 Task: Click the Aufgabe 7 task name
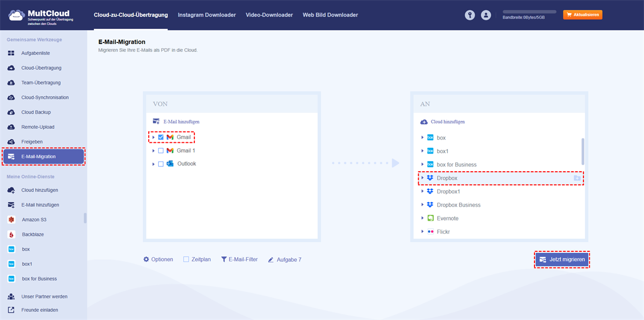click(289, 260)
